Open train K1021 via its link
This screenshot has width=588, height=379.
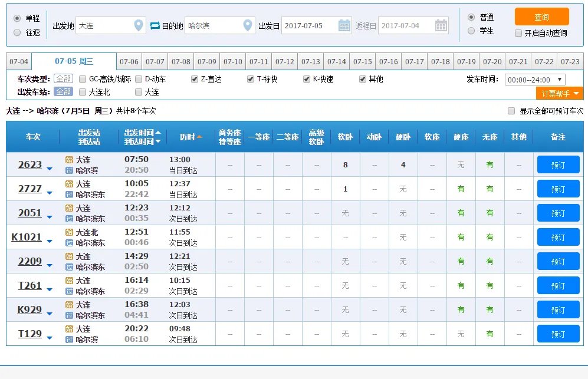[x=27, y=237]
